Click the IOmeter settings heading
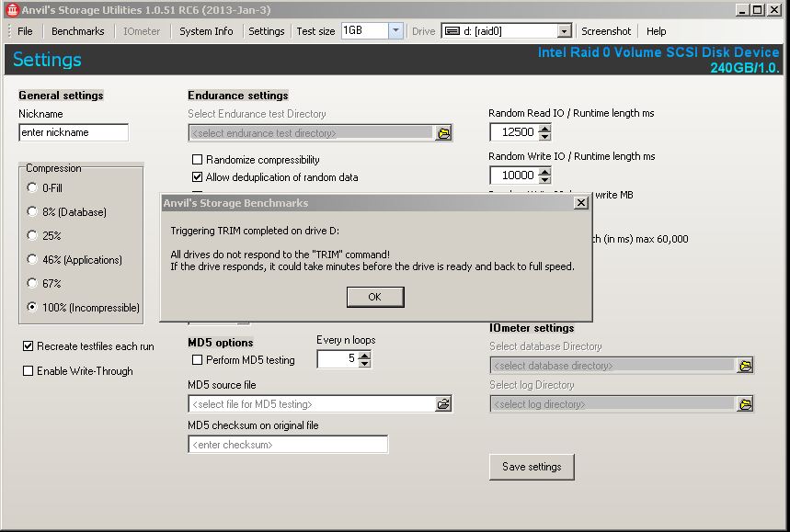Viewport: 790px width, 532px height. click(x=532, y=328)
